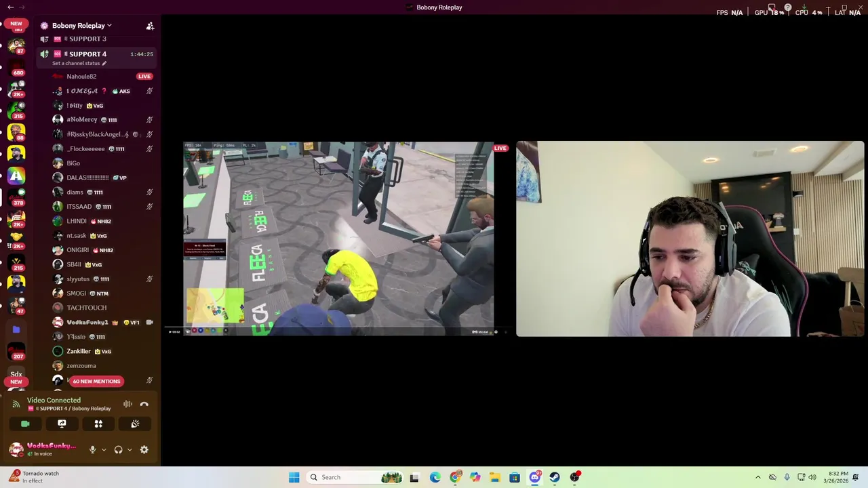
Task: Open the Tornado watch weather widget
Action: [x=34, y=477]
